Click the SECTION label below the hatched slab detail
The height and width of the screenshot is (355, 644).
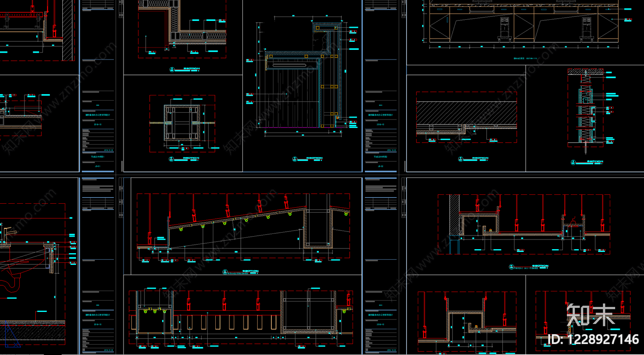coord(480,158)
